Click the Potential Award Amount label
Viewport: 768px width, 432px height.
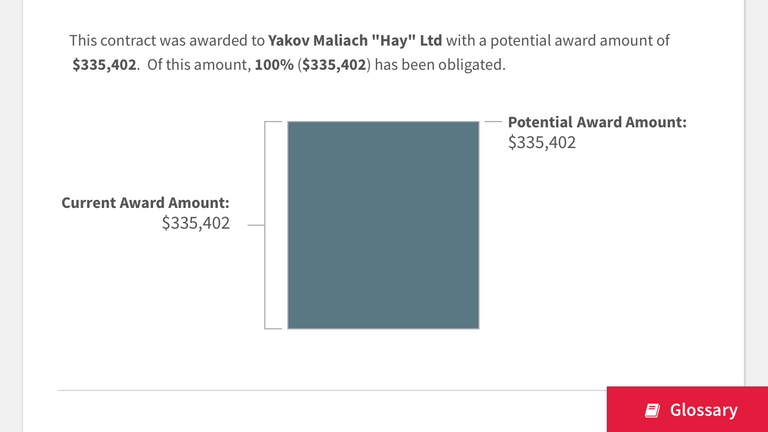tap(597, 122)
